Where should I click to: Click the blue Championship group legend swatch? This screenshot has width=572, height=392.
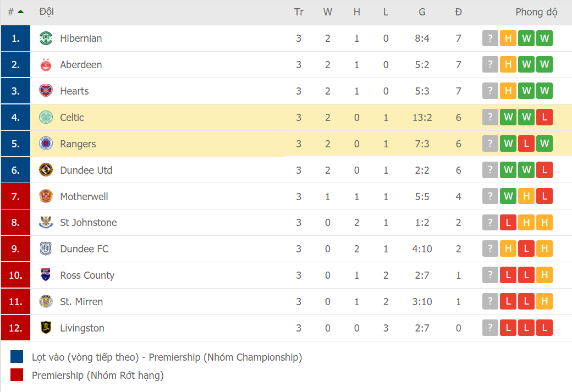click(x=17, y=357)
